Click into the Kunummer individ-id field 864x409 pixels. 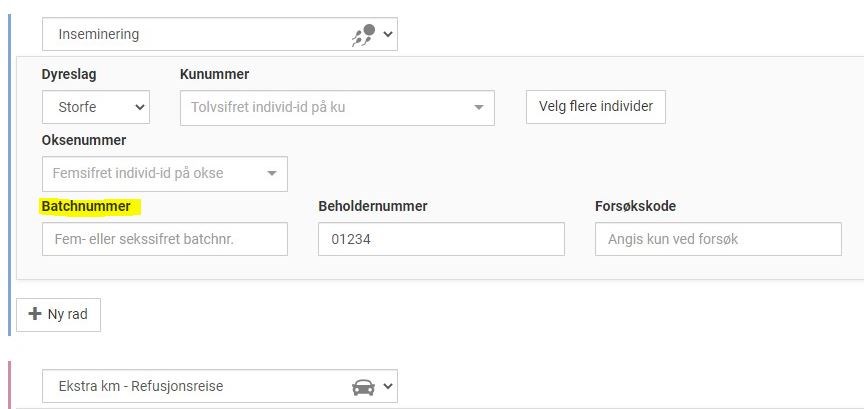point(337,108)
